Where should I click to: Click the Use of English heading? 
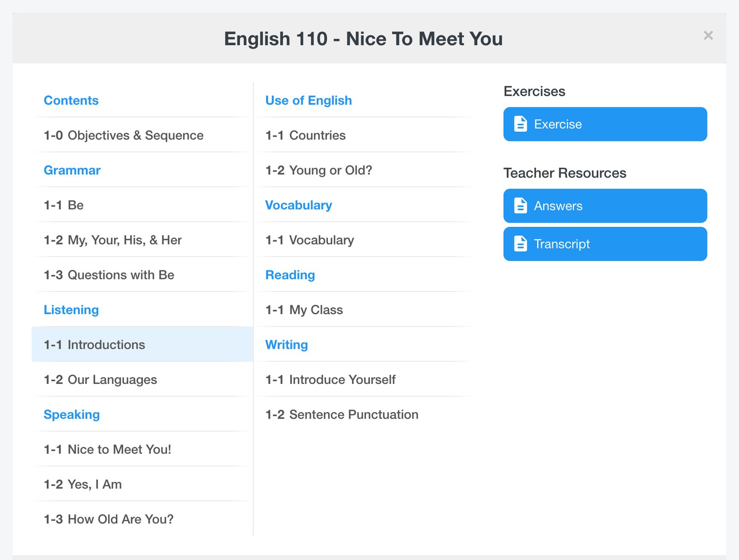(309, 100)
